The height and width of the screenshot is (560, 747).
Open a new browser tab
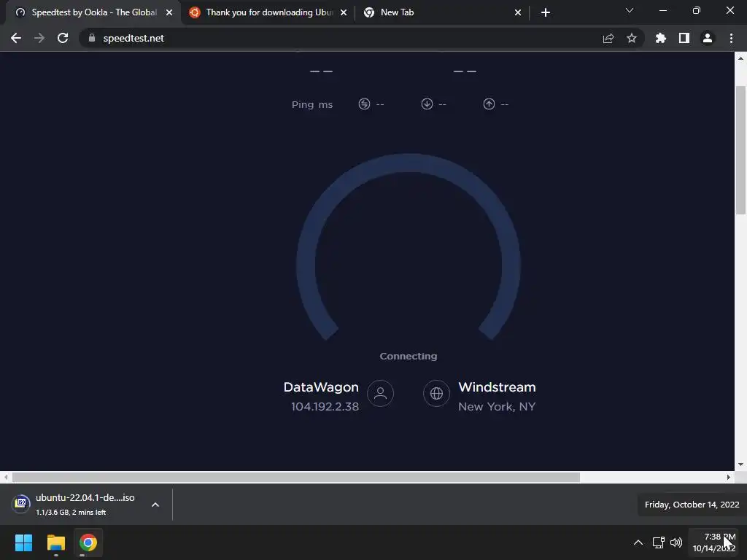pos(546,12)
